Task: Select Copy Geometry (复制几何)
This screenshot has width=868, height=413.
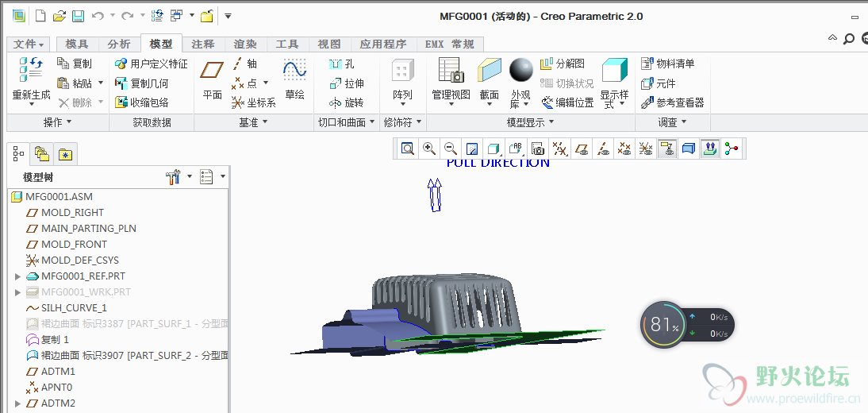Action: click(142, 83)
